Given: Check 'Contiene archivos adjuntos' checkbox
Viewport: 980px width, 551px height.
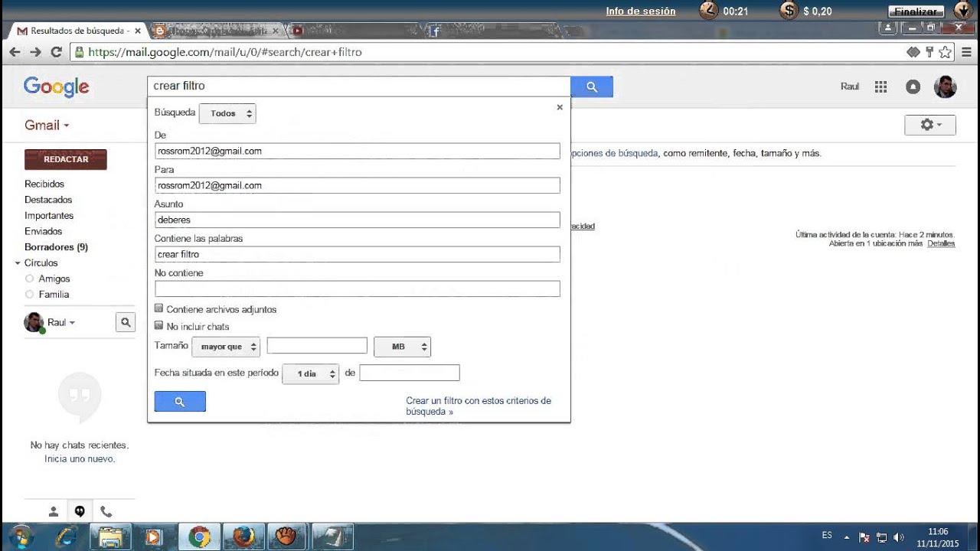Looking at the screenshot, I should click(x=159, y=308).
